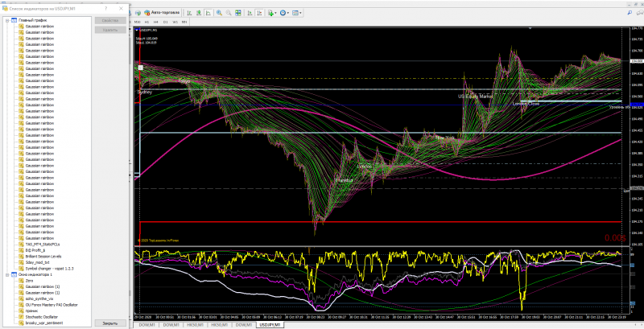Viewport: 644px width, 329px height.
Task: Select the H4 timeframe
Action: click(156, 22)
